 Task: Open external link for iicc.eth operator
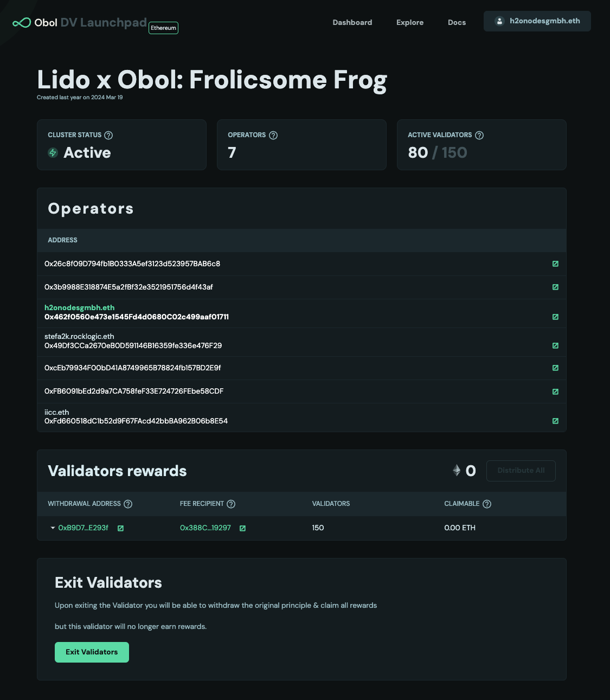[x=555, y=421]
